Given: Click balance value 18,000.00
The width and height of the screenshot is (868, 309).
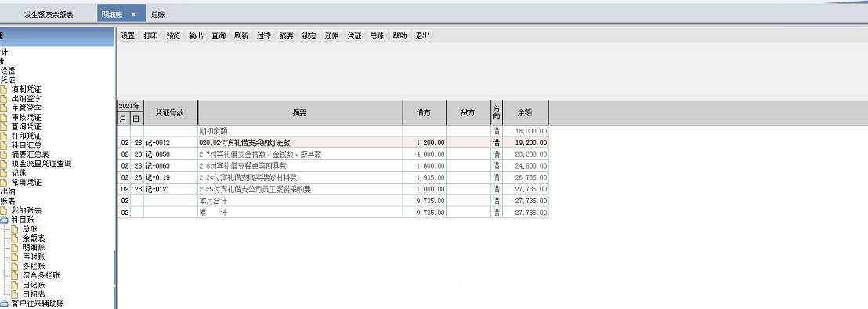Looking at the screenshot, I should 532,131.
